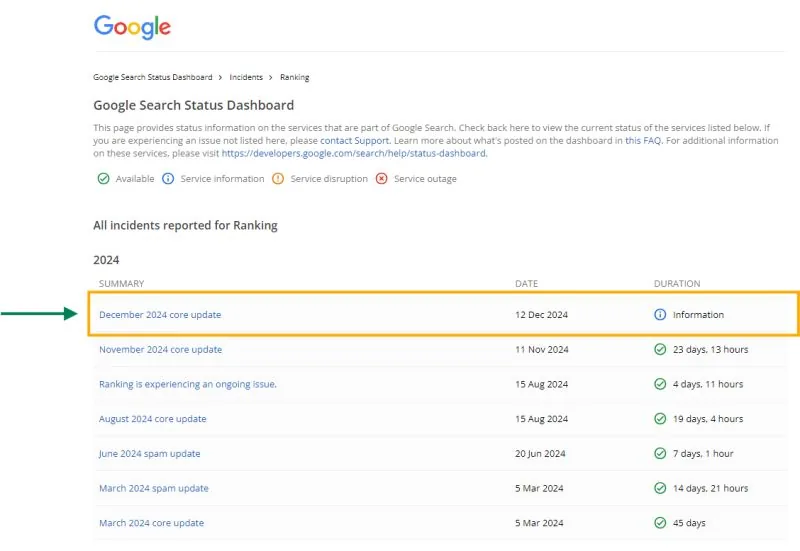The image size is (800, 551).
Task: Select the 2024 year heading
Action: point(106,260)
